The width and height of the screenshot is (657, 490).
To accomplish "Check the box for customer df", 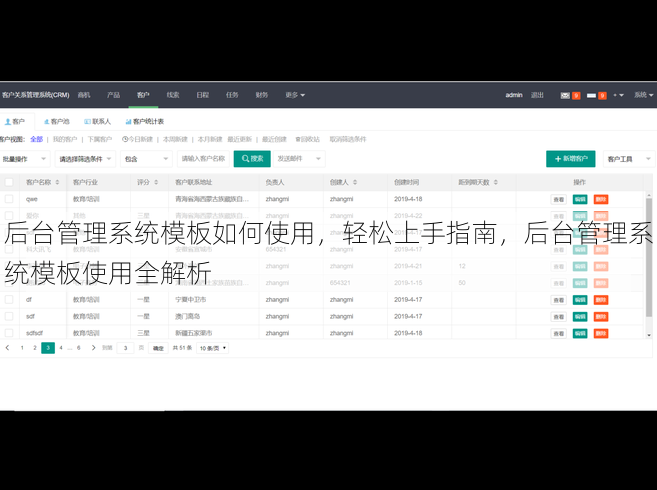I will click(x=9, y=300).
